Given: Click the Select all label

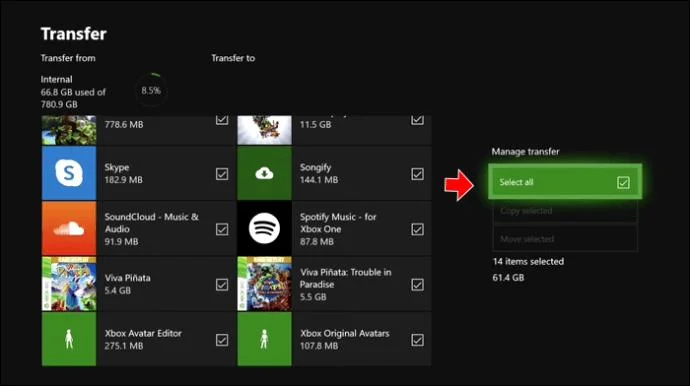Looking at the screenshot, I should (x=516, y=182).
